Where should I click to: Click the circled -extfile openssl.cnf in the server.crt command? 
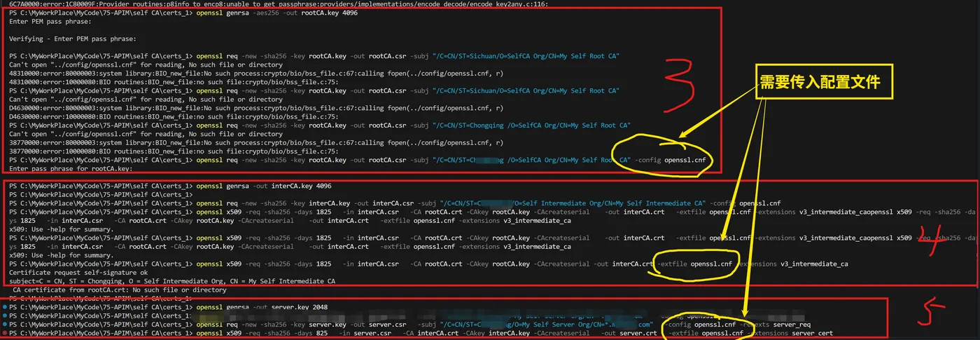click(x=706, y=334)
